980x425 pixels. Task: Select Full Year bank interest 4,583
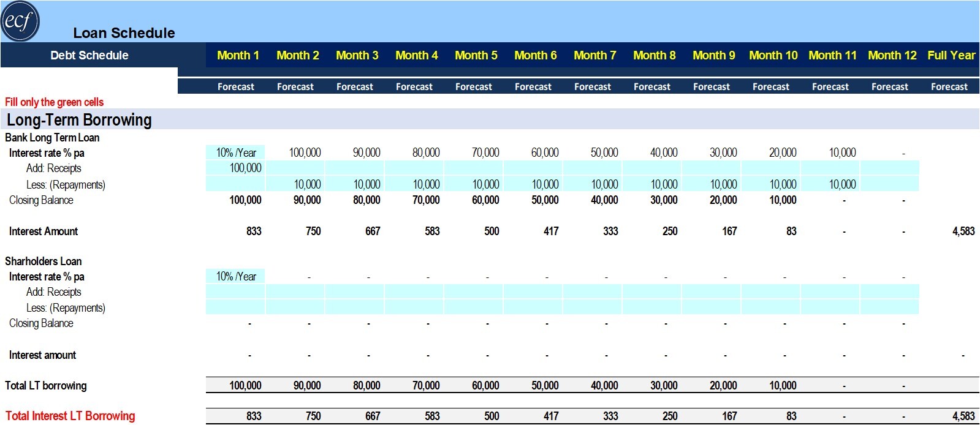click(x=963, y=231)
